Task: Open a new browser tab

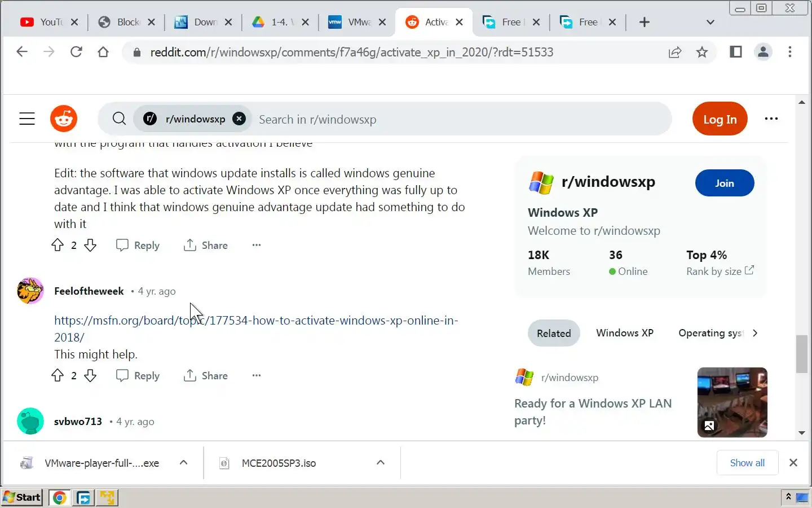Action: tap(645, 22)
